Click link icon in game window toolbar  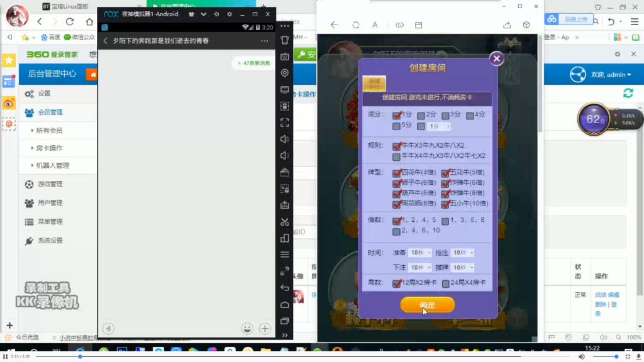(x=399, y=25)
